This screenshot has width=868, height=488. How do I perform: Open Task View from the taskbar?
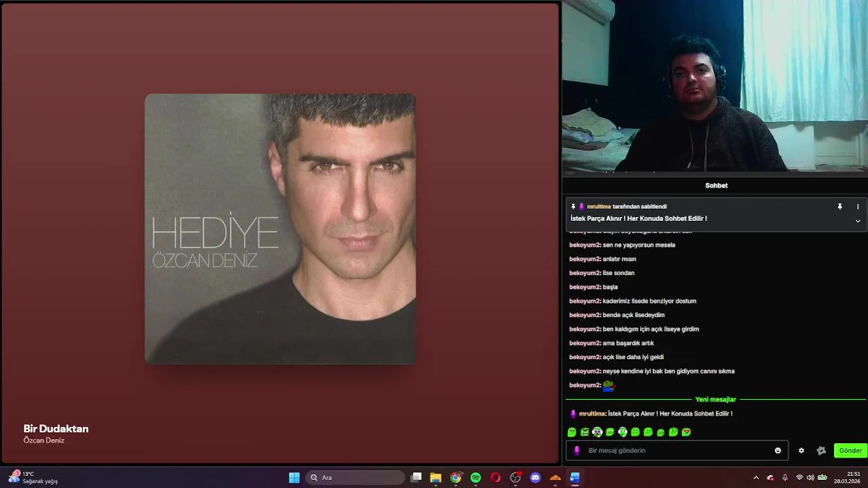tap(416, 478)
